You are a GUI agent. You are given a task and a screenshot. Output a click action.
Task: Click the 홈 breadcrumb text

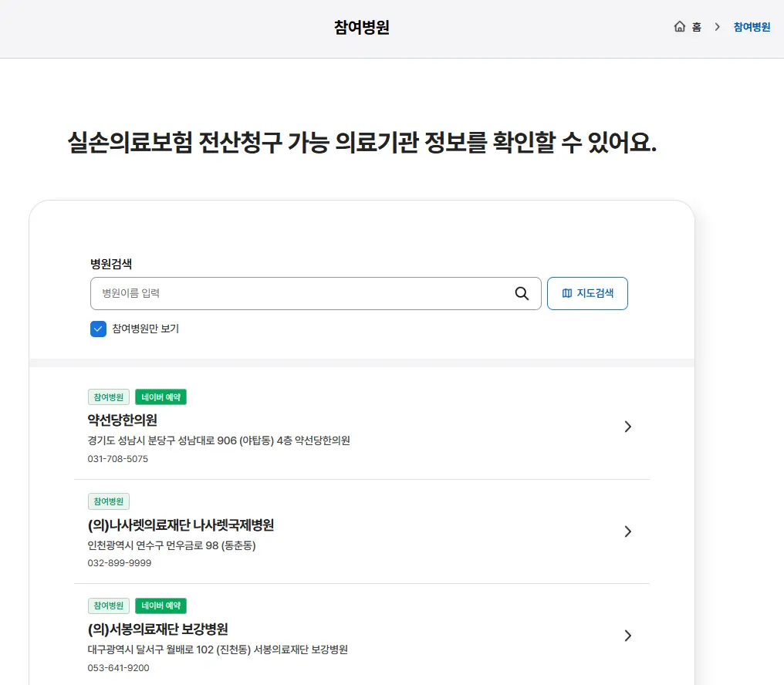pos(695,26)
